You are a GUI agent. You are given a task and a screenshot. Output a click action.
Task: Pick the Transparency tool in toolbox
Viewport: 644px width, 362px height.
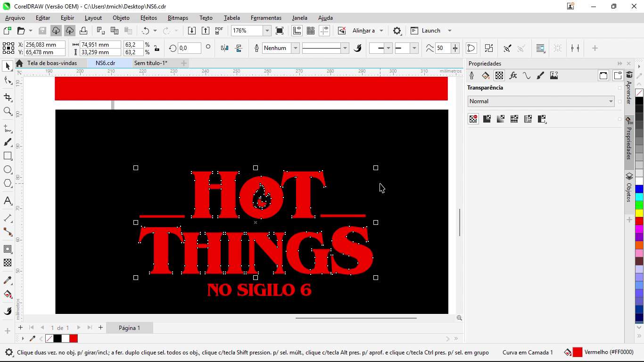[8, 263]
